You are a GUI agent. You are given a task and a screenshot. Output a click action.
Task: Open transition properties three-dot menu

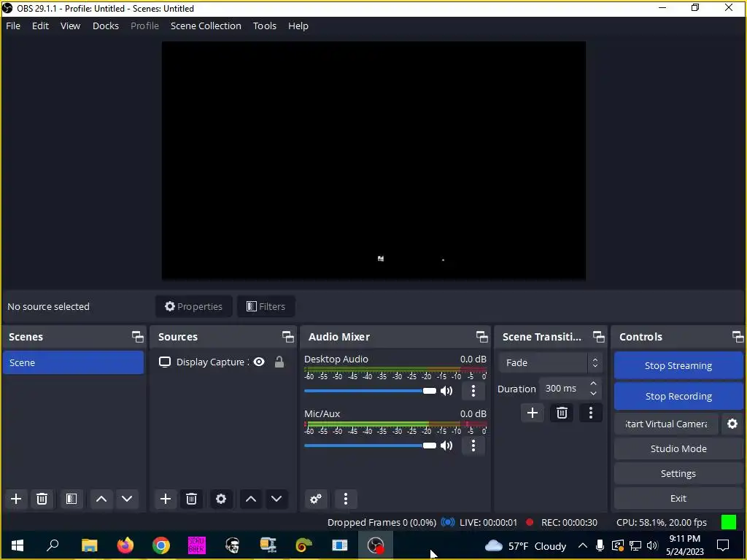(x=591, y=413)
